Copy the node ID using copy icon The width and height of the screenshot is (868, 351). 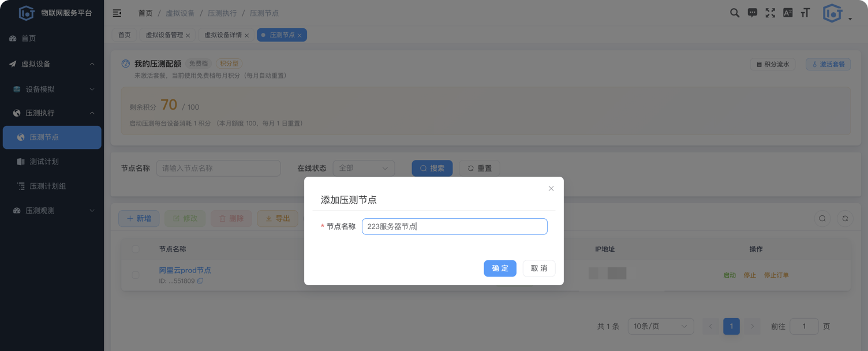(x=200, y=281)
